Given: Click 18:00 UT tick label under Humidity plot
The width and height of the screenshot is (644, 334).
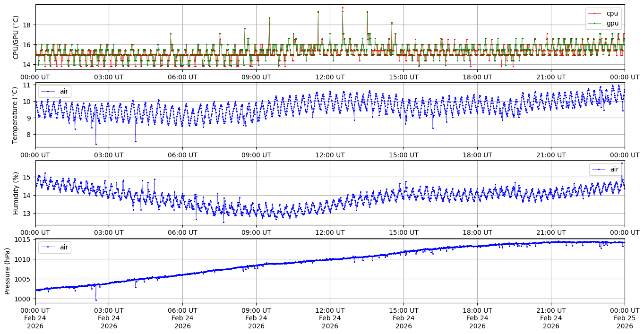Looking at the screenshot, I should 477,232.
